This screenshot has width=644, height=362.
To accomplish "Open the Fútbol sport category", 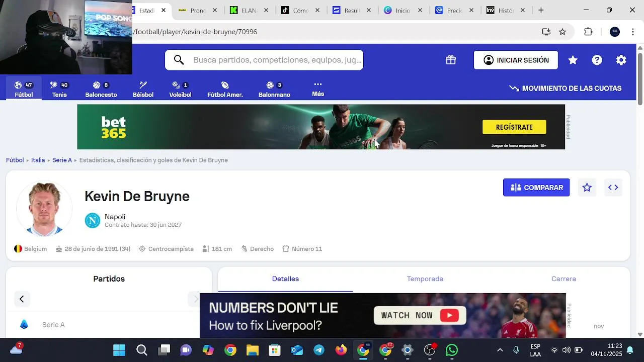I will (x=24, y=89).
